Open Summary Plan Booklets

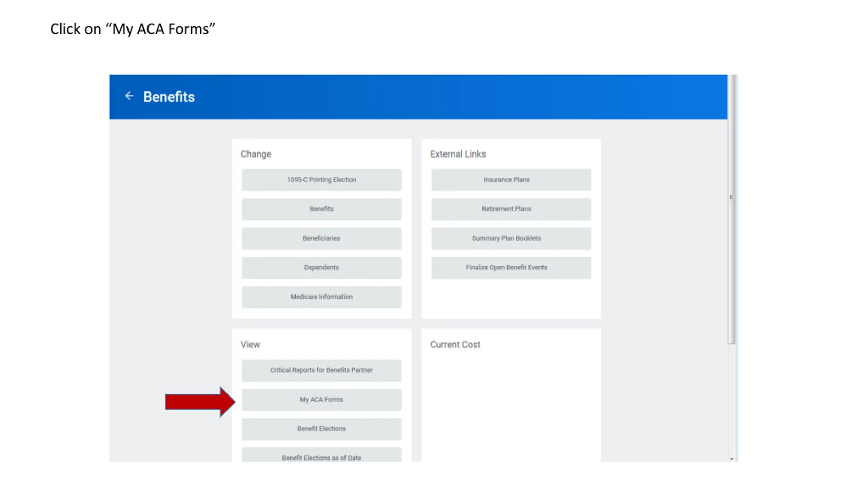tap(511, 238)
